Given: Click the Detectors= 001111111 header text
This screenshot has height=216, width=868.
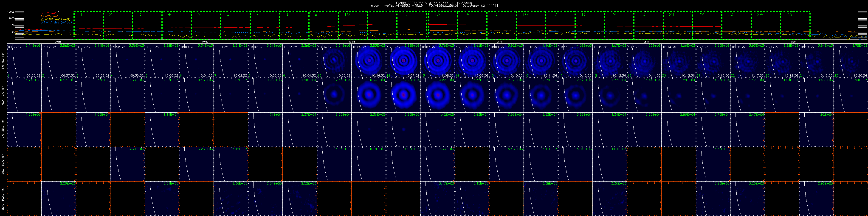Looking at the screenshot, I should [x=480, y=6].
